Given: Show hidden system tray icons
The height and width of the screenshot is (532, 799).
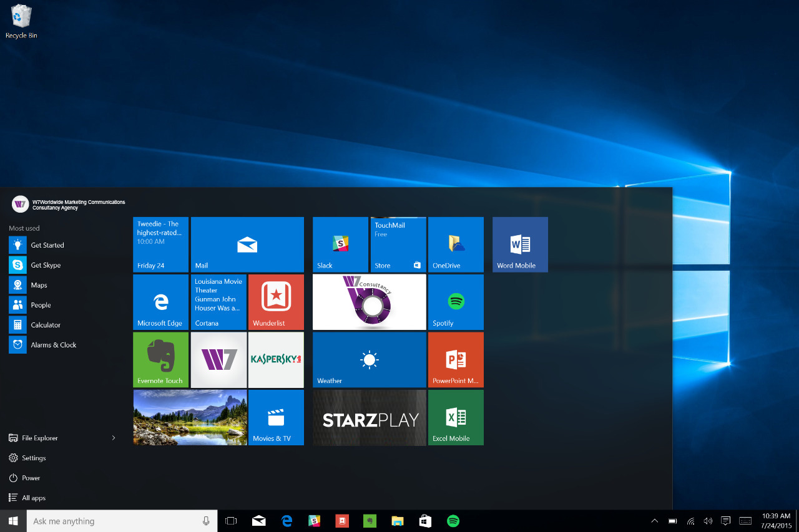Looking at the screenshot, I should [654, 521].
